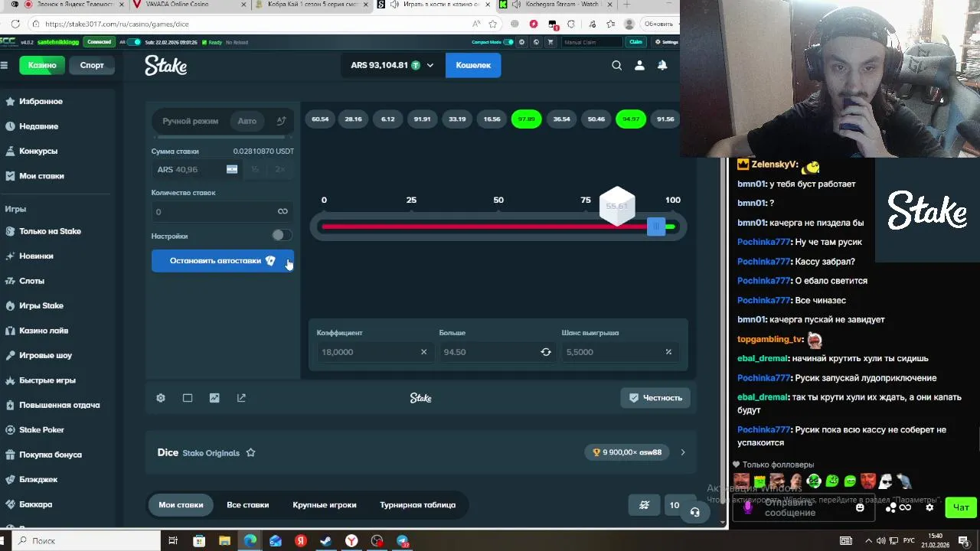Toggle the Compact Mode switch
This screenshot has height=551, width=980.
[x=508, y=42]
